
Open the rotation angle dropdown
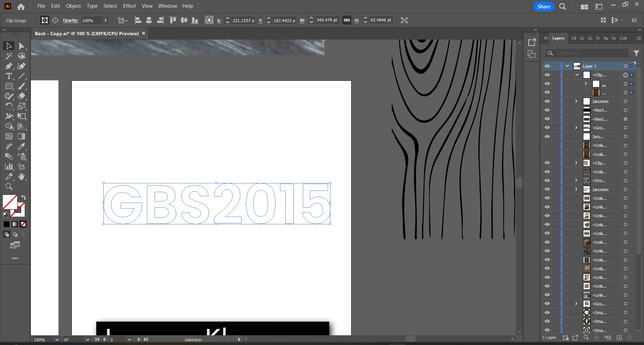88,340
